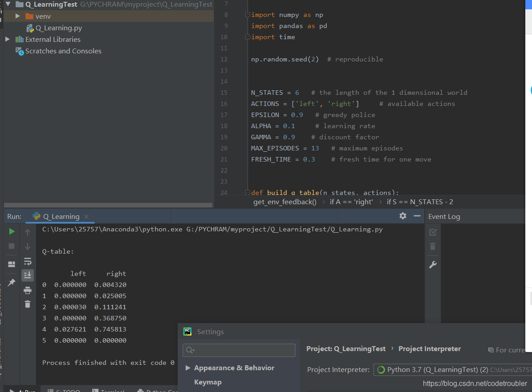Open the Project Interpreter dropdown

(453, 370)
